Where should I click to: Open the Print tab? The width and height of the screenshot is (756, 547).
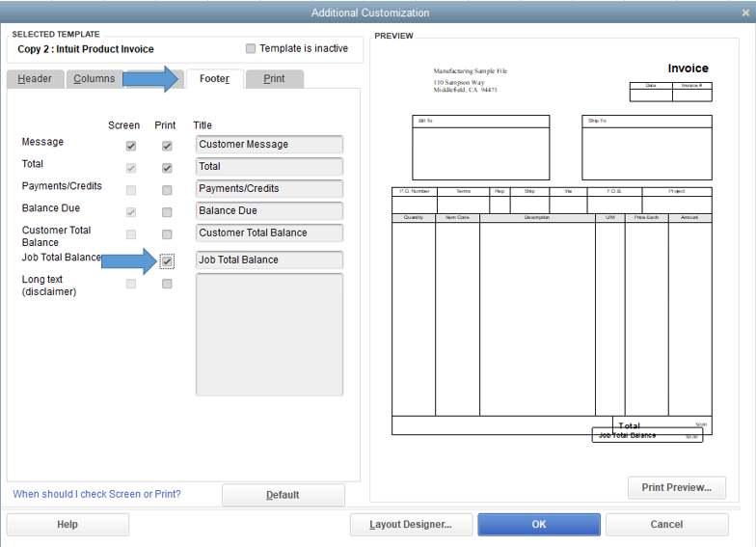(x=274, y=79)
